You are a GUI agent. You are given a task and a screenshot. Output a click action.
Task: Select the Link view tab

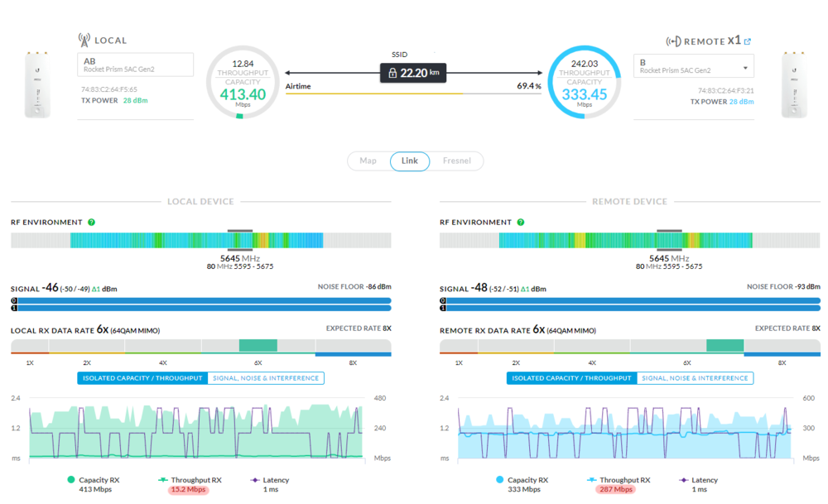410,161
